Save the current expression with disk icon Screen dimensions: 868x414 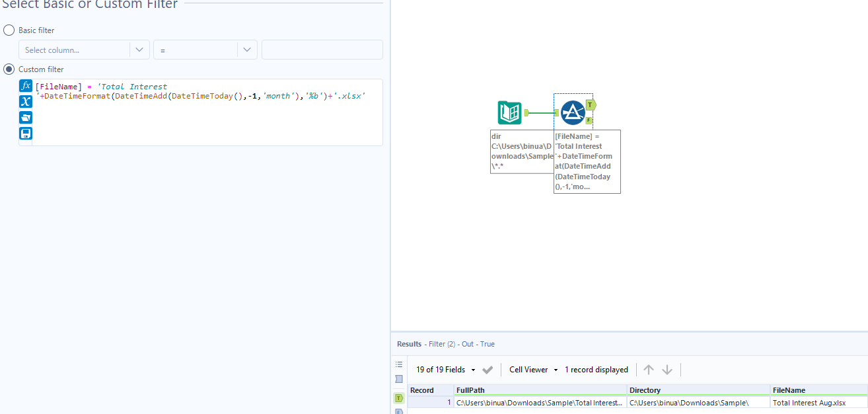(25, 133)
